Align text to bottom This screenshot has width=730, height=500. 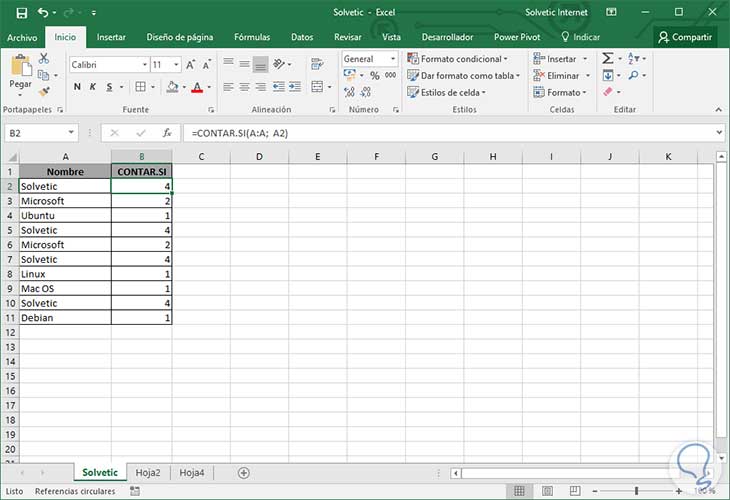tap(261, 64)
